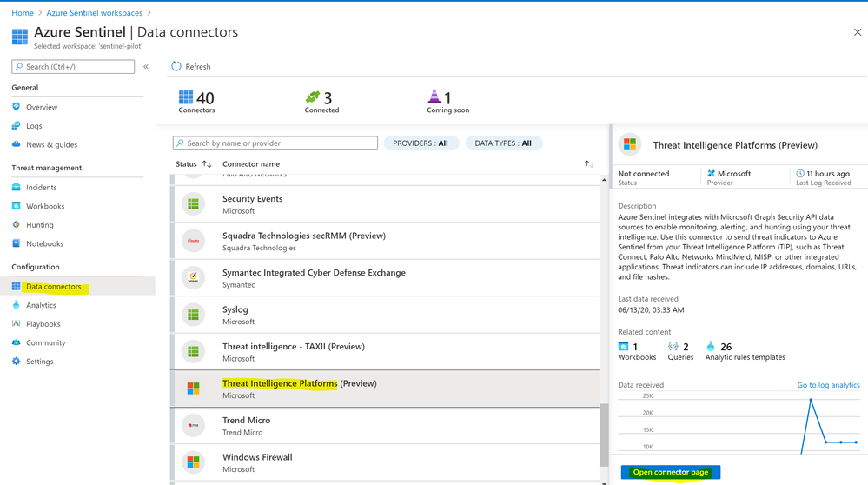Viewport: 868px width, 485px height.
Task: Collapse the left navigation menu chevron
Action: (x=146, y=66)
